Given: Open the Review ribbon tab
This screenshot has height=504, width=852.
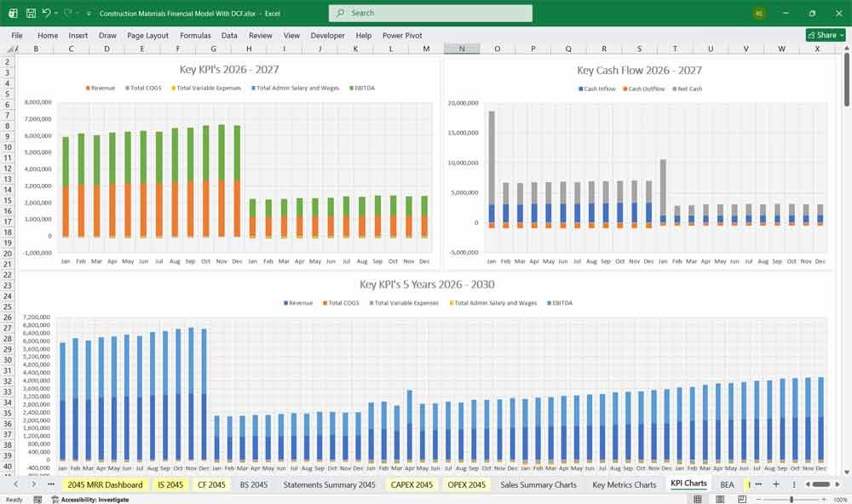Looking at the screenshot, I should (x=260, y=35).
